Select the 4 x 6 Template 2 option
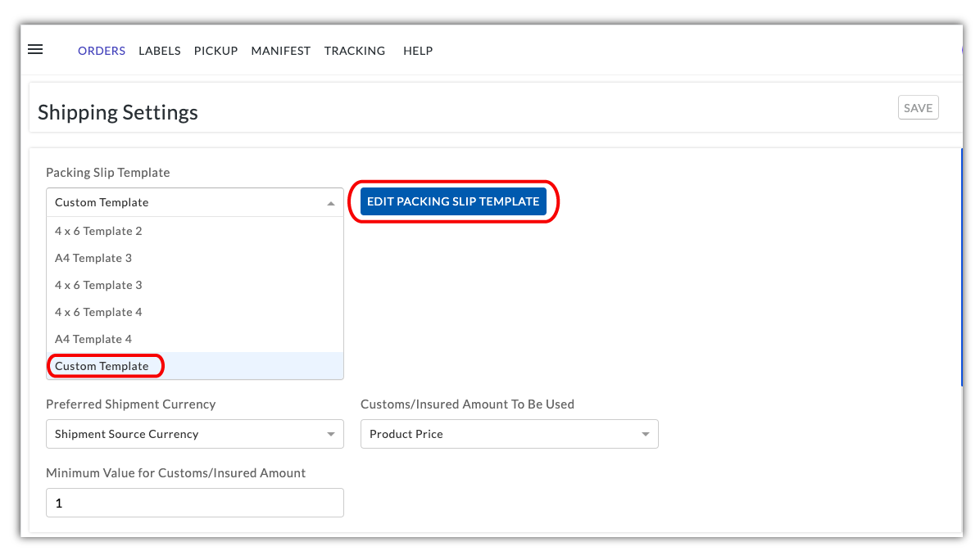Viewport: 980px width, 560px height. 98,231
